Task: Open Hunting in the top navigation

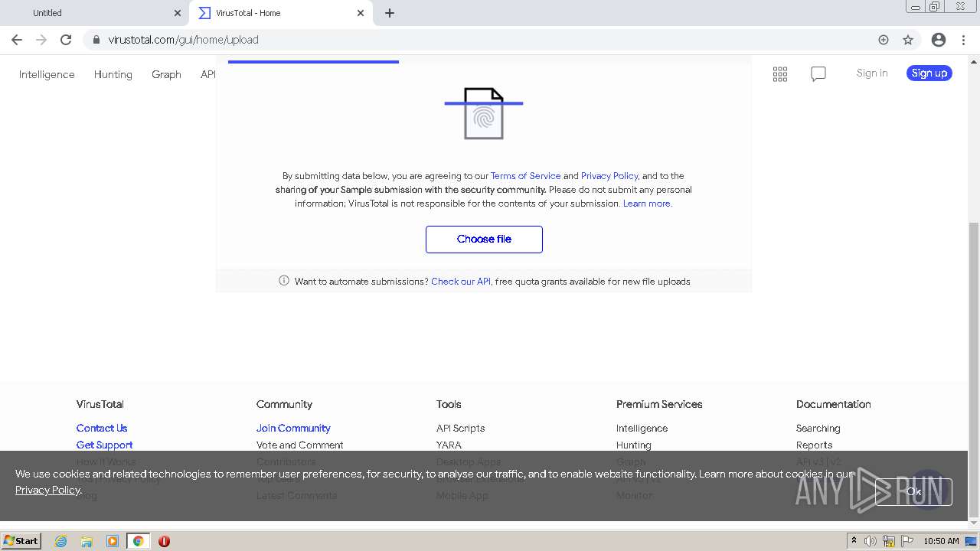Action: (x=113, y=74)
